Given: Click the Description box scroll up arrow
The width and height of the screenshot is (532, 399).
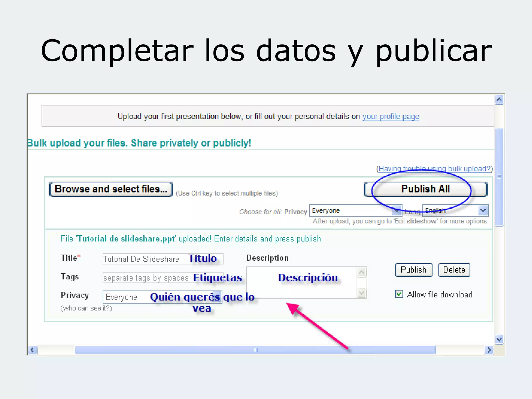Looking at the screenshot, I should click(362, 272).
